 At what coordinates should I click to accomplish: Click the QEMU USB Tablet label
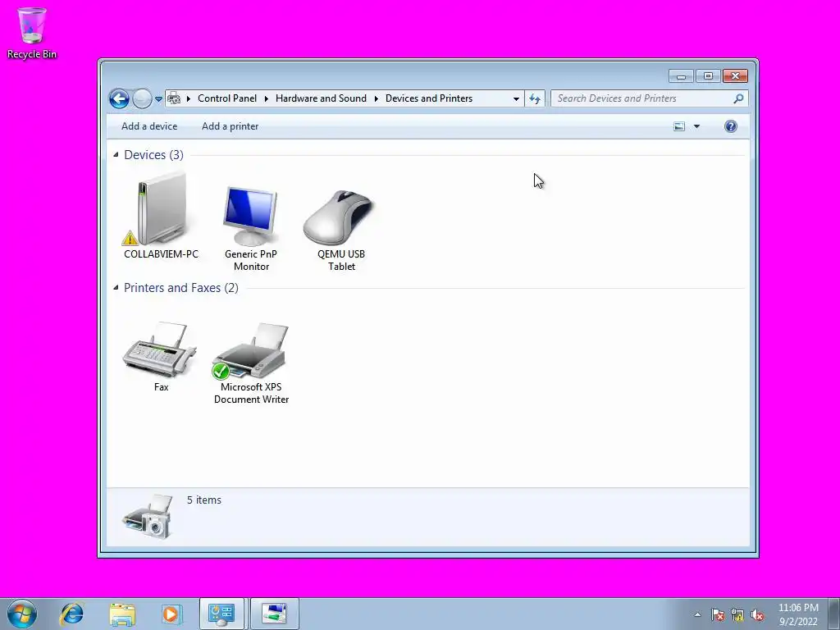(x=341, y=260)
